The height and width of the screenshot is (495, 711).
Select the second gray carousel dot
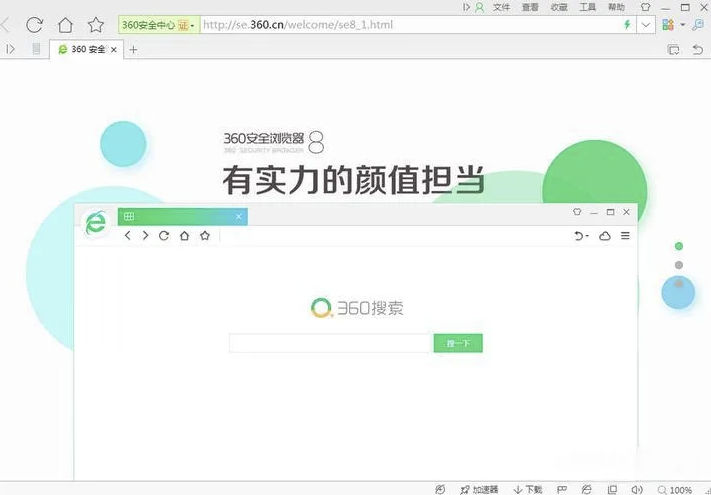click(679, 265)
